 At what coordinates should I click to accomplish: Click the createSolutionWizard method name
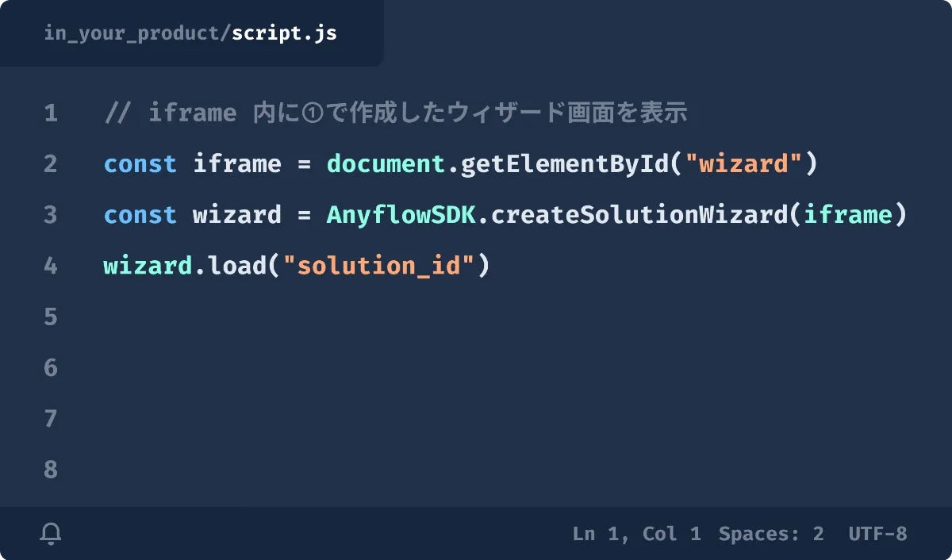point(639,215)
